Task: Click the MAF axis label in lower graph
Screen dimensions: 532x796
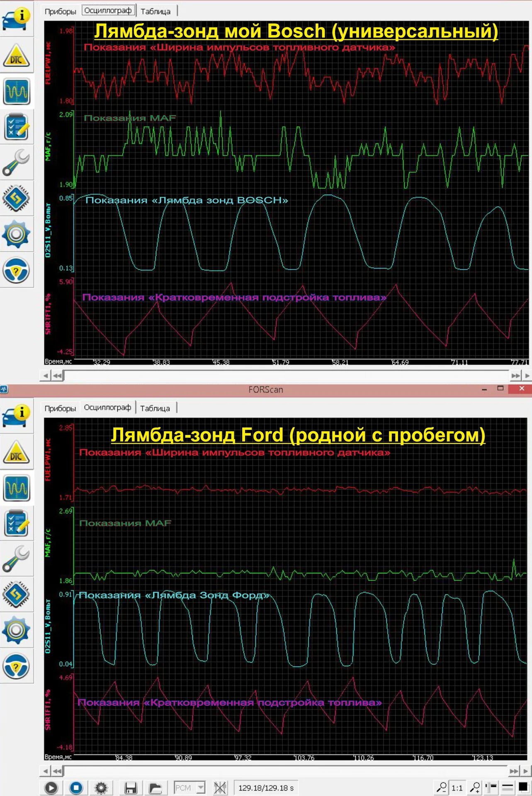Action: coord(48,543)
